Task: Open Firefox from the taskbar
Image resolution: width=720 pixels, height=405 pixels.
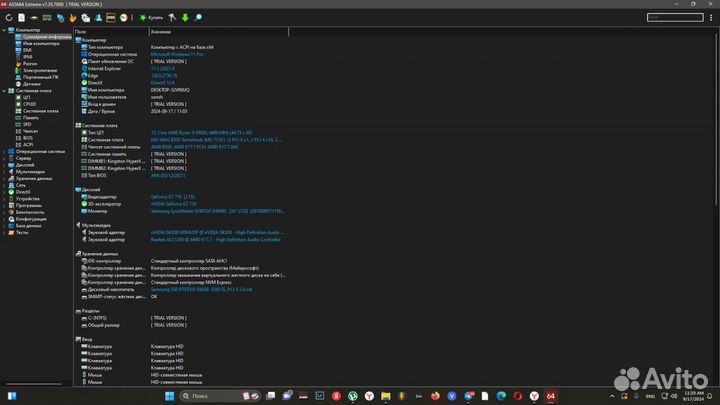Action: pyautogui.click(x=435, y=396)
